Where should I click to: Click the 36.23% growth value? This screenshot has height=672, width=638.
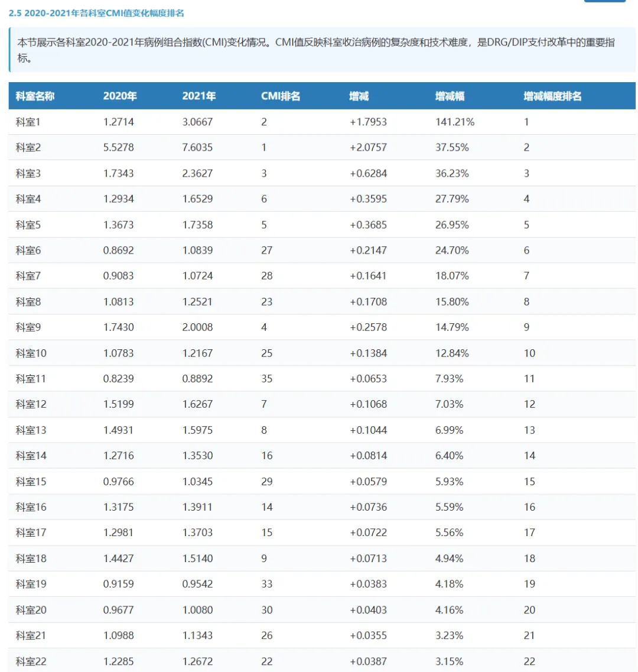click(x=452, y=173)
